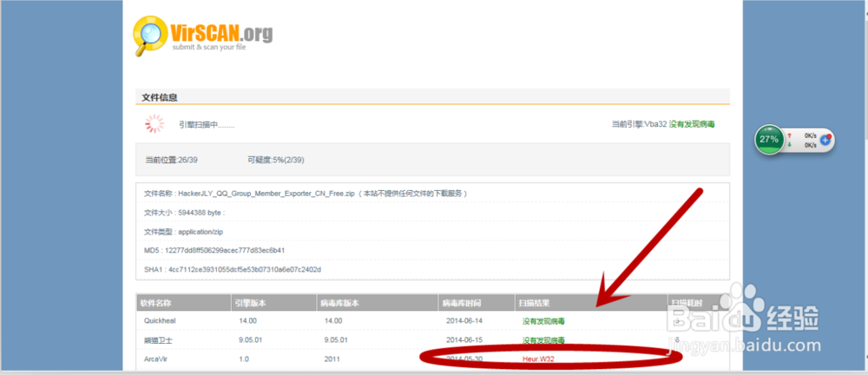The width and height of the screenshot is (868, 375).
Task: Click the file name HackerJLY_QQ_Group_Member_Exporter_CN_Free.zip
Action: pos(266,194)
